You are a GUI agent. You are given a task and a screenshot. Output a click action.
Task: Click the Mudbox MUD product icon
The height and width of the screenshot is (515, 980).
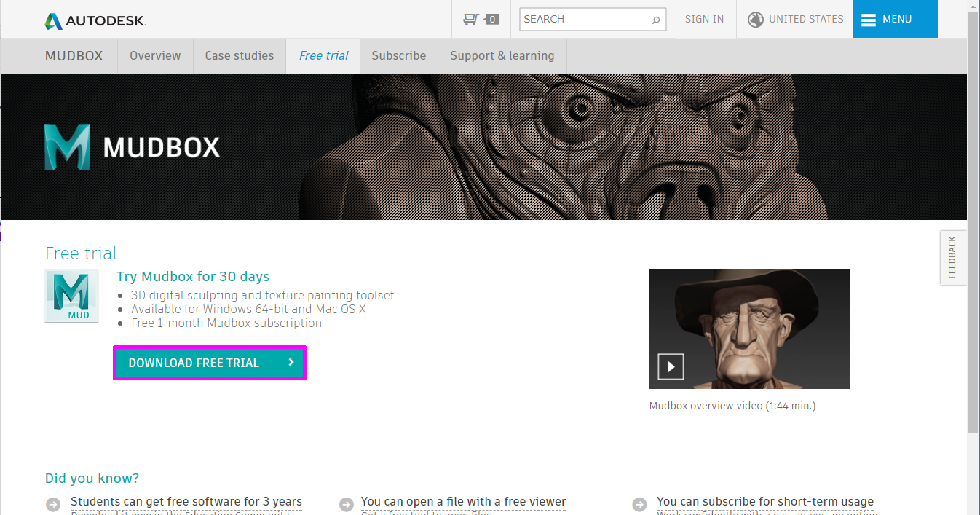pyautogui.click(x=71, y=296)
